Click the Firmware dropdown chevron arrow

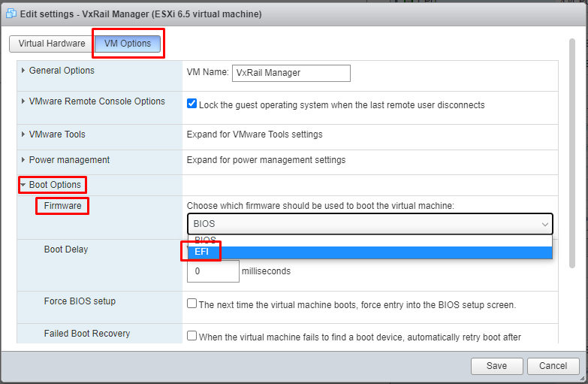544,224
